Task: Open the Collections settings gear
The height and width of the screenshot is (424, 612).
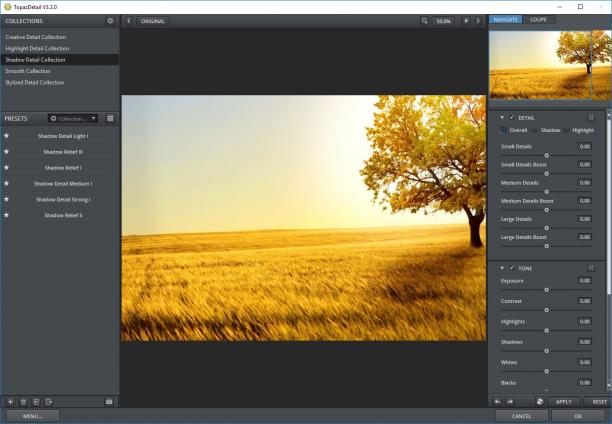Action: (110, 21)
